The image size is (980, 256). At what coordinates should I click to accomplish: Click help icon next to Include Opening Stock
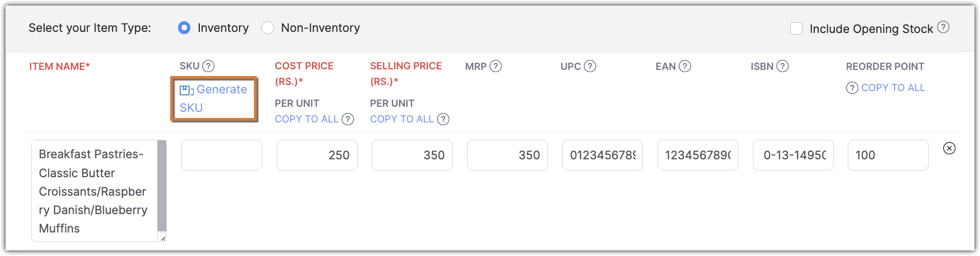(943, 27)
